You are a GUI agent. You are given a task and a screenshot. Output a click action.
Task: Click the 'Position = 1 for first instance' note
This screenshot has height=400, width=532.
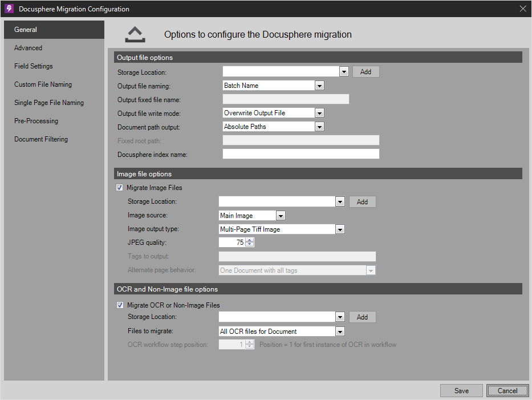328,345
